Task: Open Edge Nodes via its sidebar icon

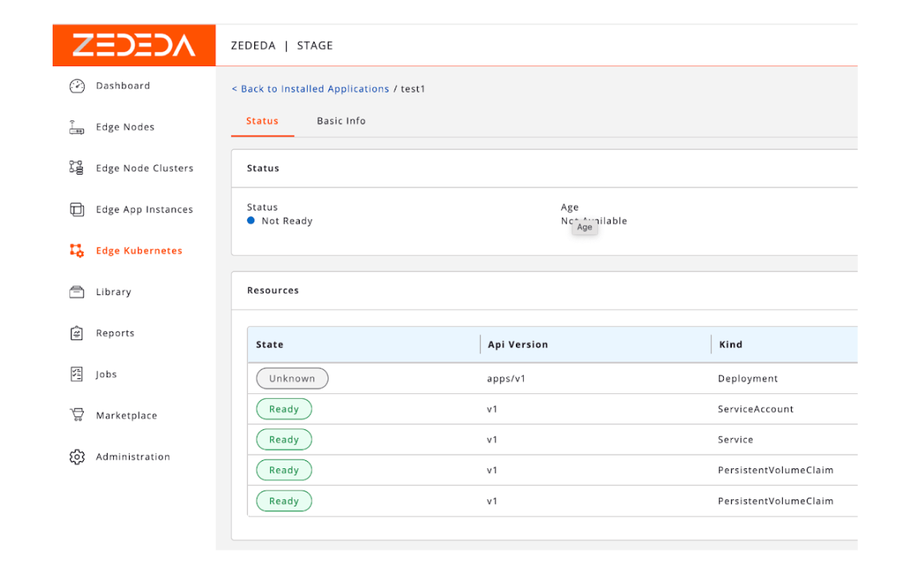Action: [77, 128]
